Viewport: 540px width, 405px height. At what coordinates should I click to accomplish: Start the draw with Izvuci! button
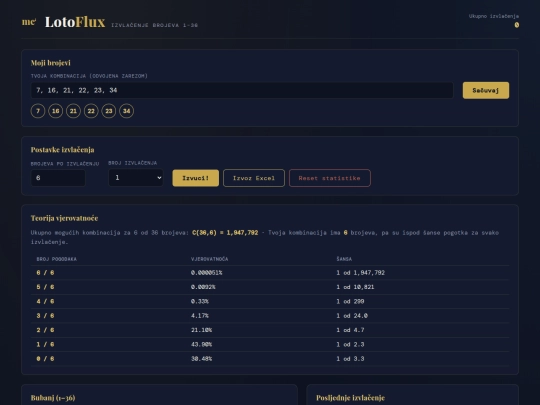(196, 178)
